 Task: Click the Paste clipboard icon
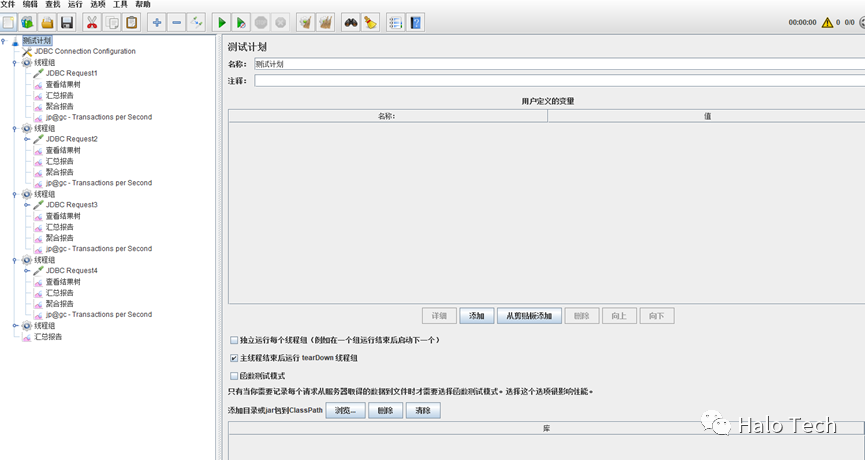(x=131, y=23)
